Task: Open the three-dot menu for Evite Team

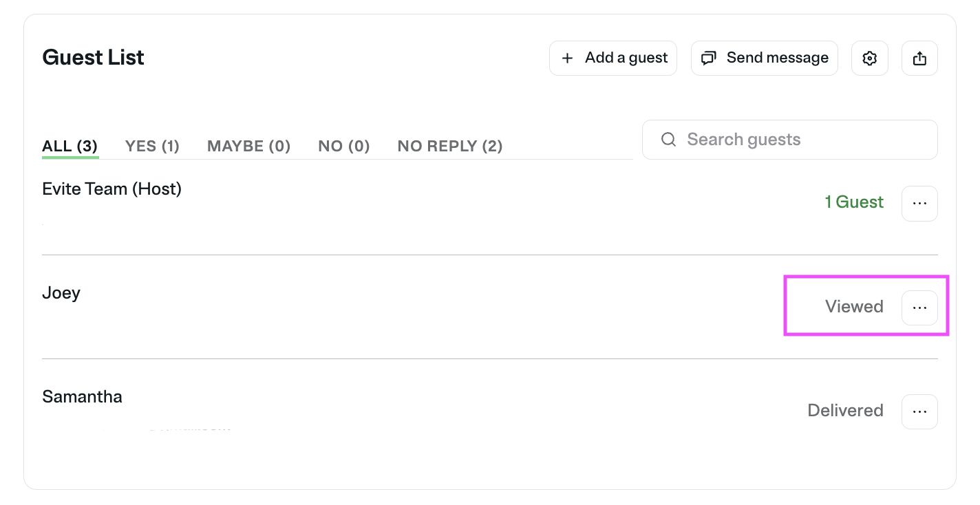Action: 919,204
